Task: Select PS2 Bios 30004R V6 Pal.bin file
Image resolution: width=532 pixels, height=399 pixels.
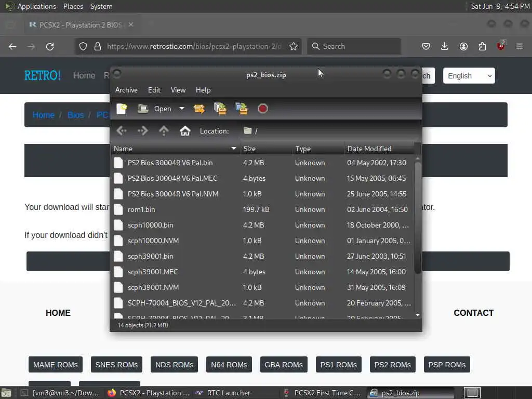Action: pos(262,163)
